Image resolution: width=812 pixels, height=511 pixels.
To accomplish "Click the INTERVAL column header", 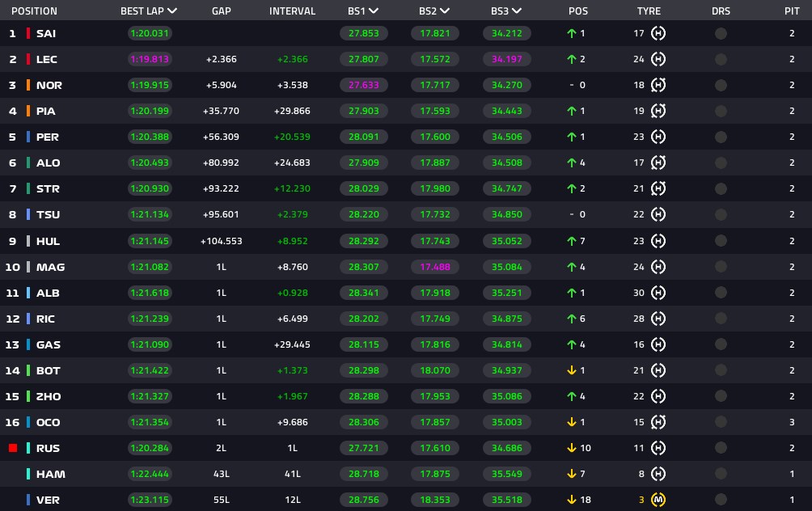I will click(292, 11).
